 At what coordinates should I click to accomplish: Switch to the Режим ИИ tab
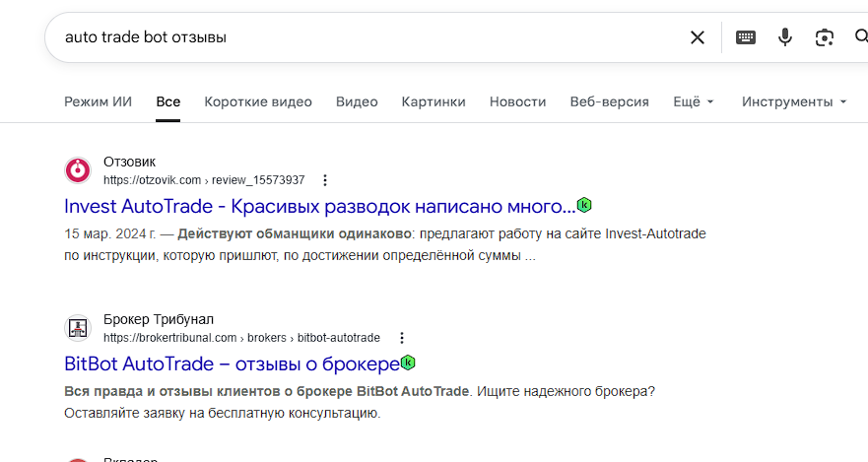(x=98, y=101)
